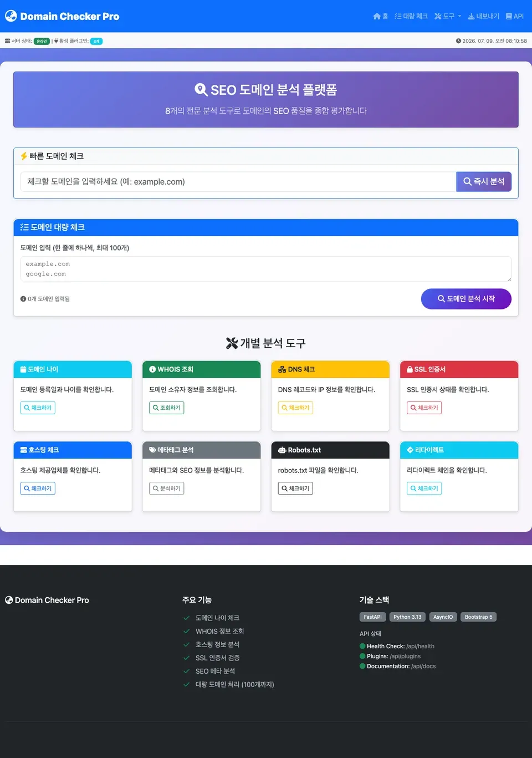
Task: Click the clock icon beside the timestamp
Action: (458, 41)
